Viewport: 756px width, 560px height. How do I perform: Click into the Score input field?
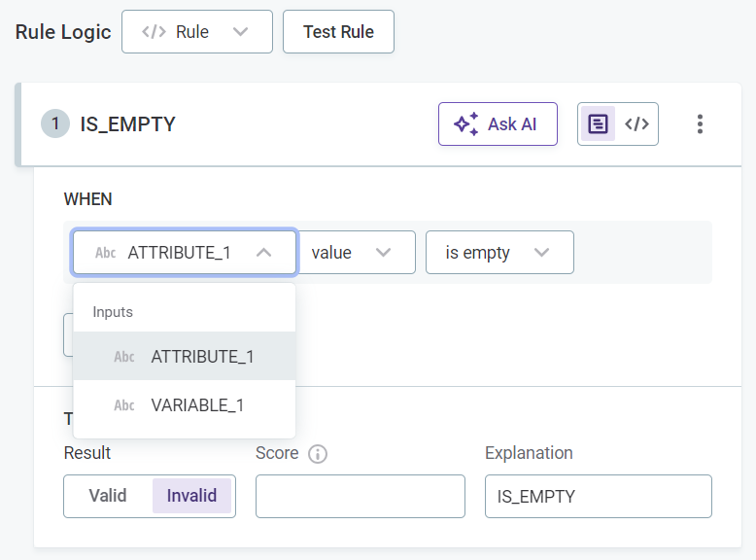[360, 496]
